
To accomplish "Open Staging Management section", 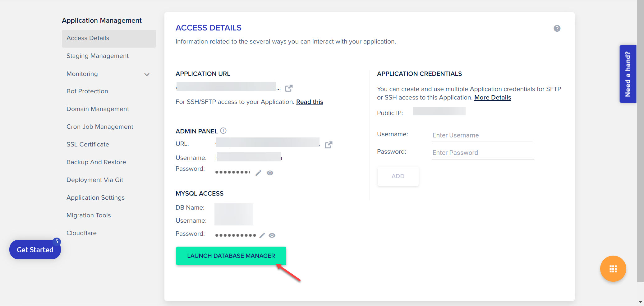I will 98,56.
